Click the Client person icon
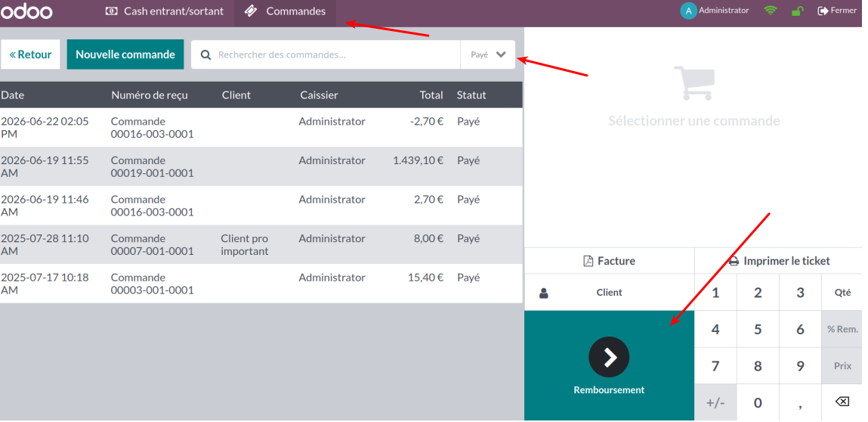 click(544, 293)
